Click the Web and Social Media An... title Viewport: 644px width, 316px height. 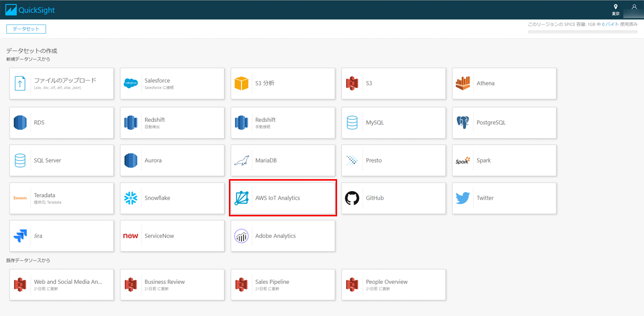click(x=68, y=282)
